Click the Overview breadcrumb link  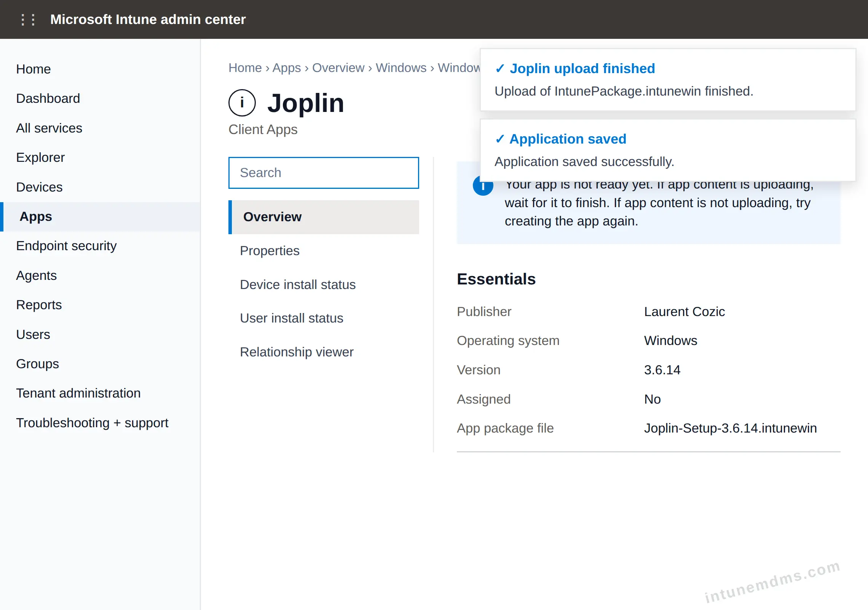click(338, 67)
